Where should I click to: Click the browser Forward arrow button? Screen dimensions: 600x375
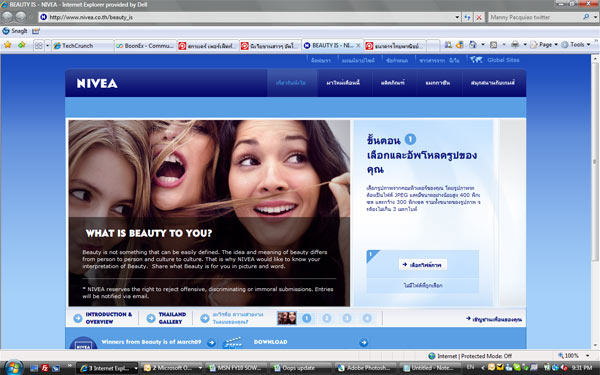[x=21, y=16]
